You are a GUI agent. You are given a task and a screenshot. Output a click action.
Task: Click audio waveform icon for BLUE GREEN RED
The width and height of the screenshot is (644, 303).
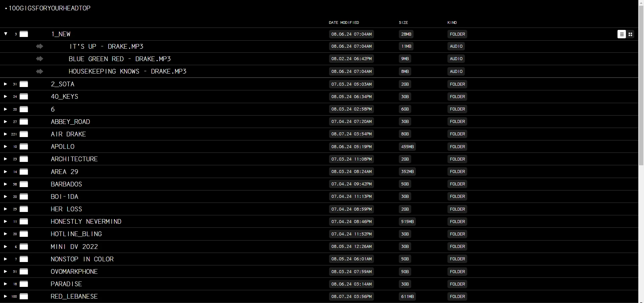click(40, 59)
